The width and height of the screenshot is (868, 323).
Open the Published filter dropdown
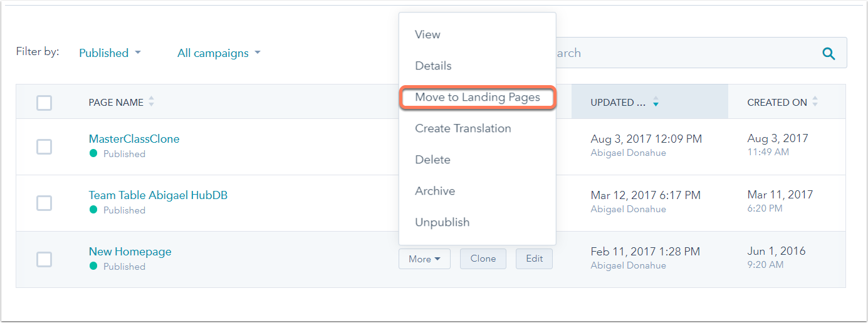[110, 53]
